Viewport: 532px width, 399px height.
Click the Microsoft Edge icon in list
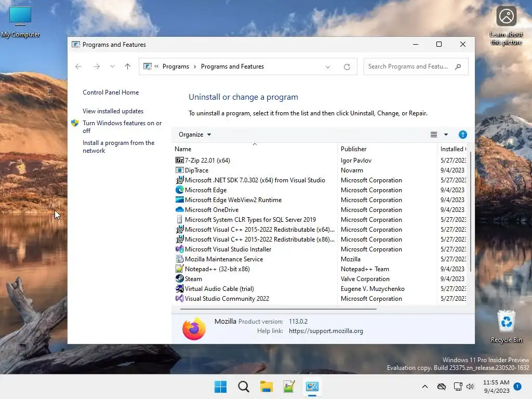point(179,190)
